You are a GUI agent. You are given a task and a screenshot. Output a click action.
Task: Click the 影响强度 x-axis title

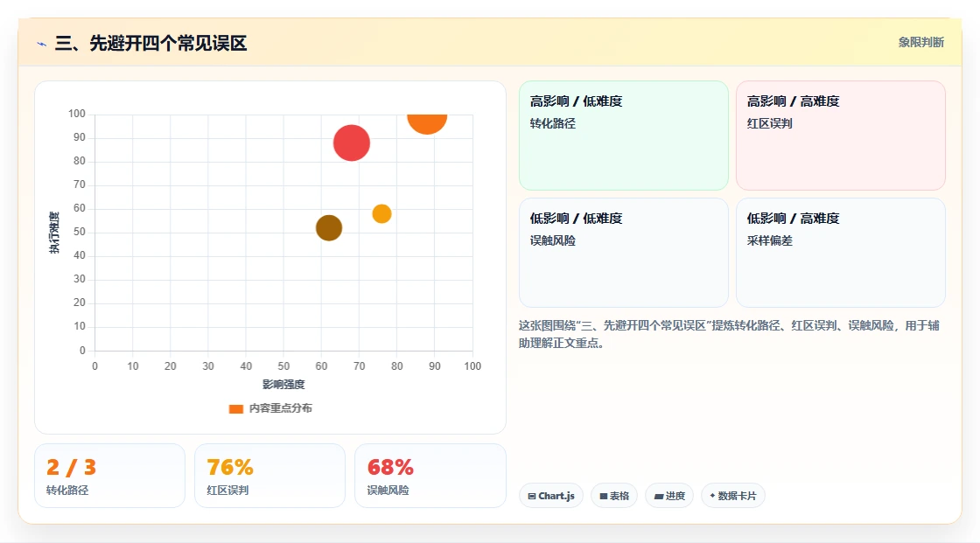[283, 384]
